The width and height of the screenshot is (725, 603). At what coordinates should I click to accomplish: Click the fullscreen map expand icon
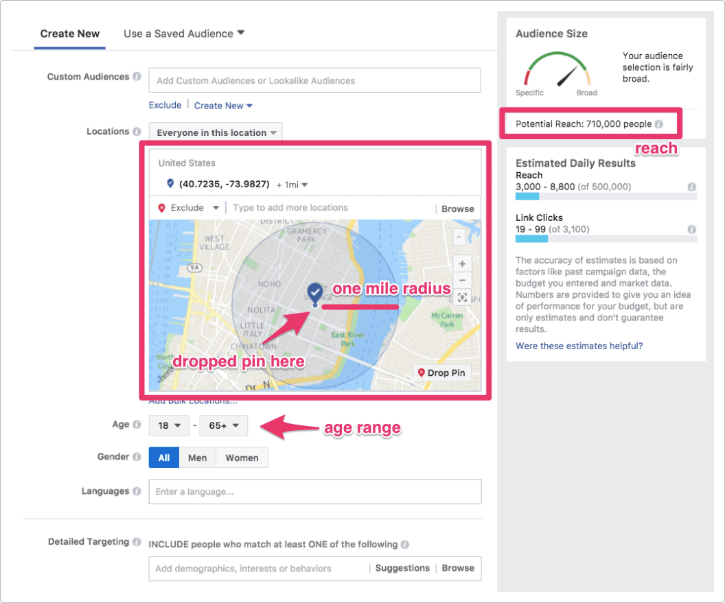461,298
